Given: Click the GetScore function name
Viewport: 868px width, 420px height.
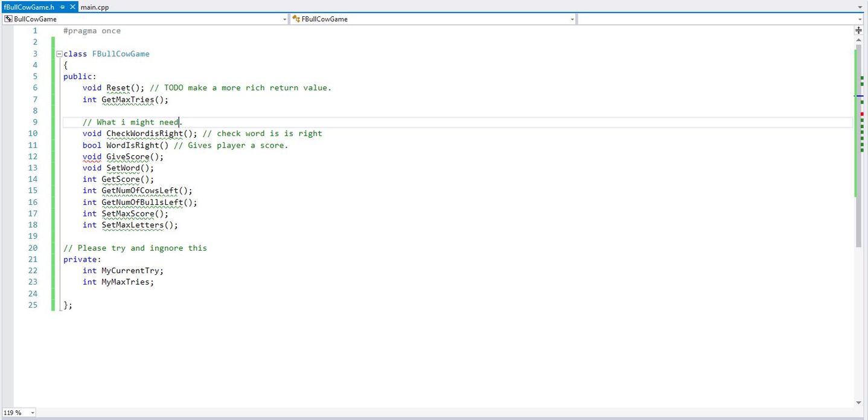Looking at the screenshot, I should point(121,179).
